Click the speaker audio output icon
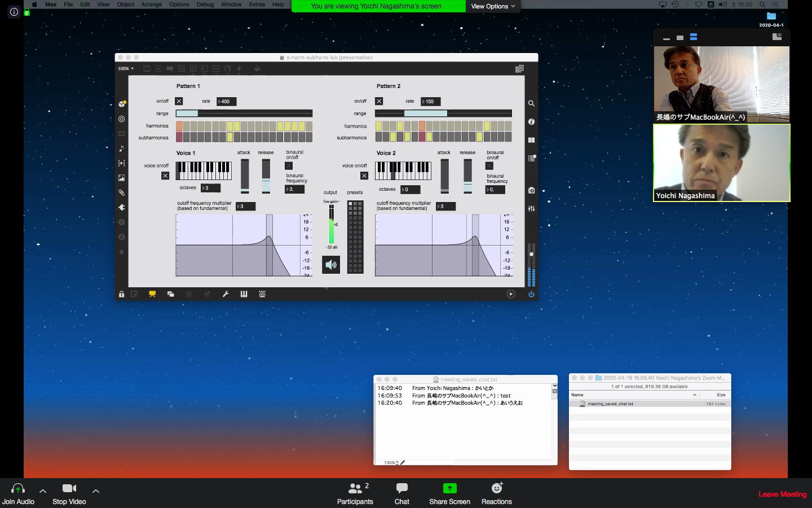Screen dimensions: 812x508 tap(331, 265)
